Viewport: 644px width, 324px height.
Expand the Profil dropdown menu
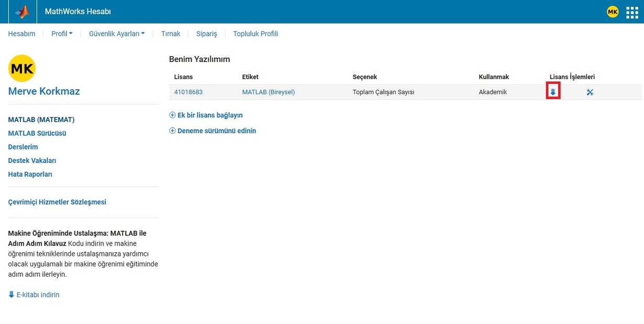62,34
